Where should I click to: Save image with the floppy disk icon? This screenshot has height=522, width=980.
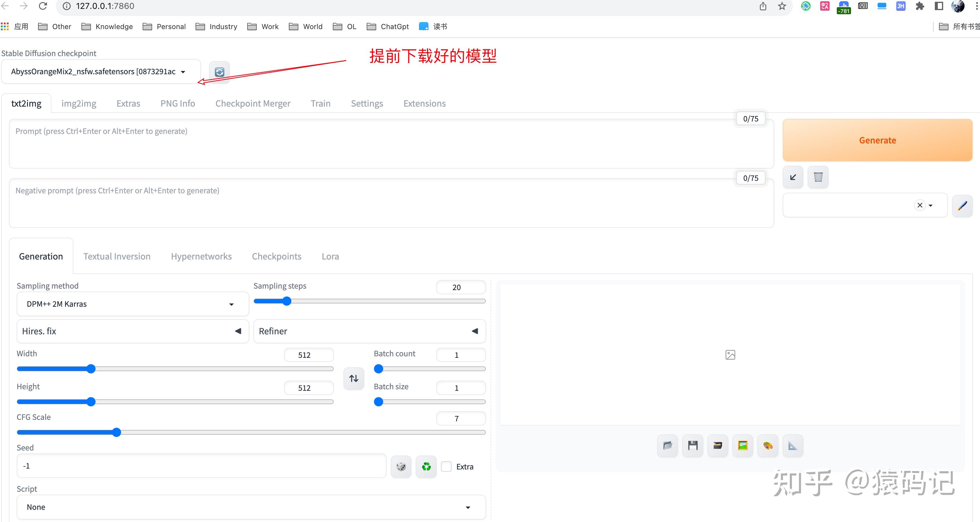[x=692, y=446]
